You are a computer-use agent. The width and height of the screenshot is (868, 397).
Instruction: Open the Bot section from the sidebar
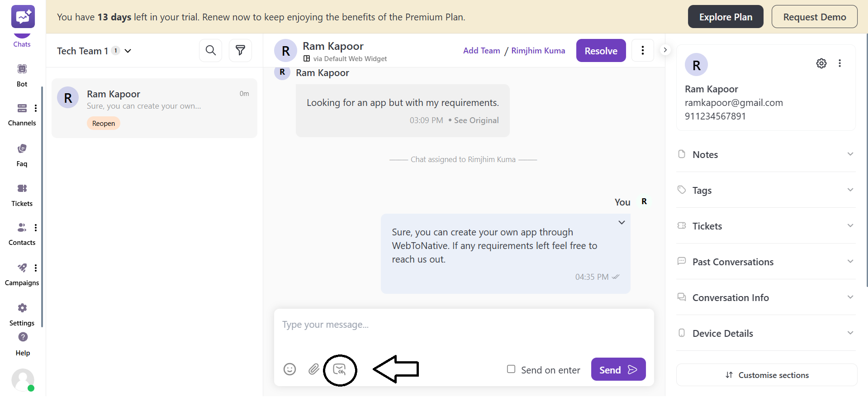[x=22, y=73]
